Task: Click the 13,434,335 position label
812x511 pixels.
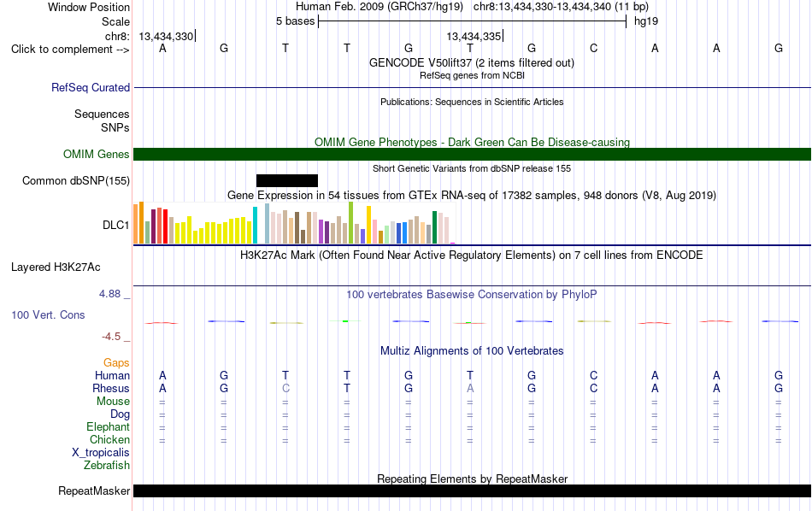Action: 474,36
